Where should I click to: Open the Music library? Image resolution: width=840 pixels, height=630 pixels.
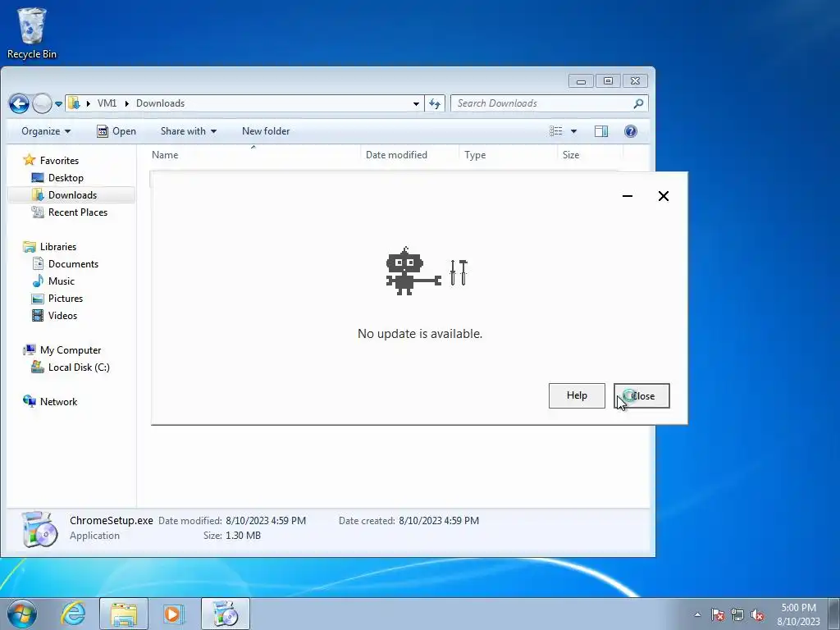pyautogui.click(x=61, y=281)
